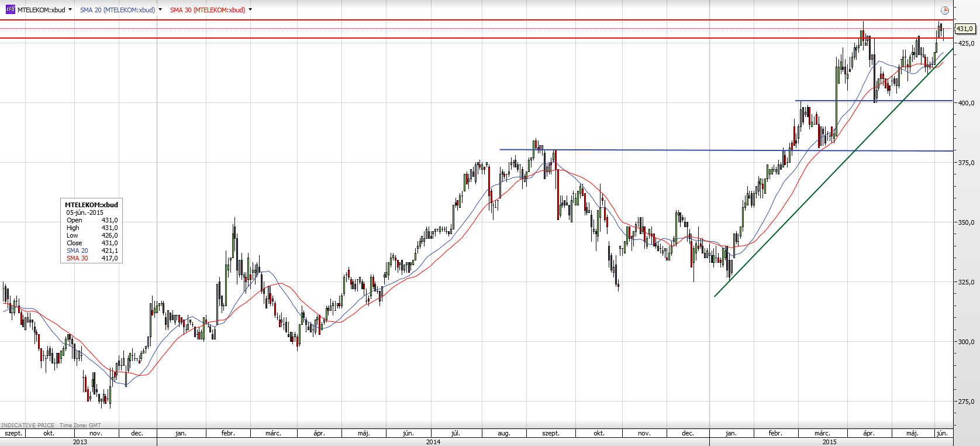This screenshot has height=446, width=980.
Task: Click the 05-jún.-2015 date in the data box
Action: [85, 212]
